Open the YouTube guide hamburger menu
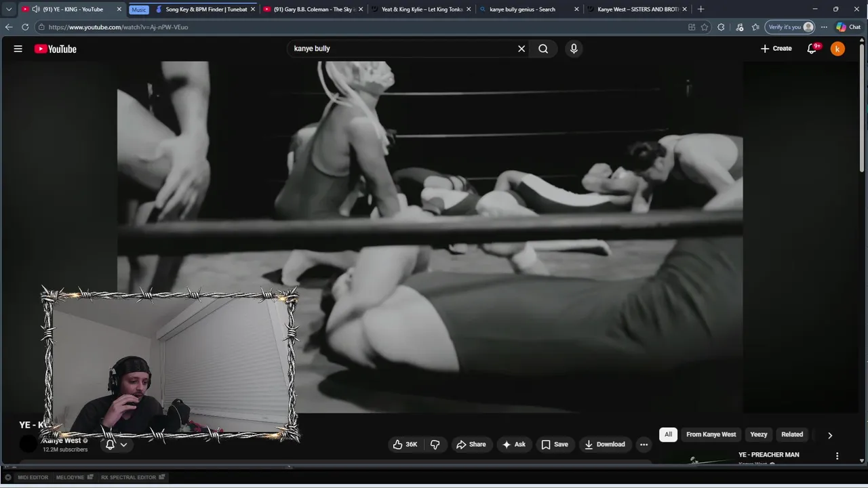Viewport: 868px width, 488px height. (x=18, y=49)
